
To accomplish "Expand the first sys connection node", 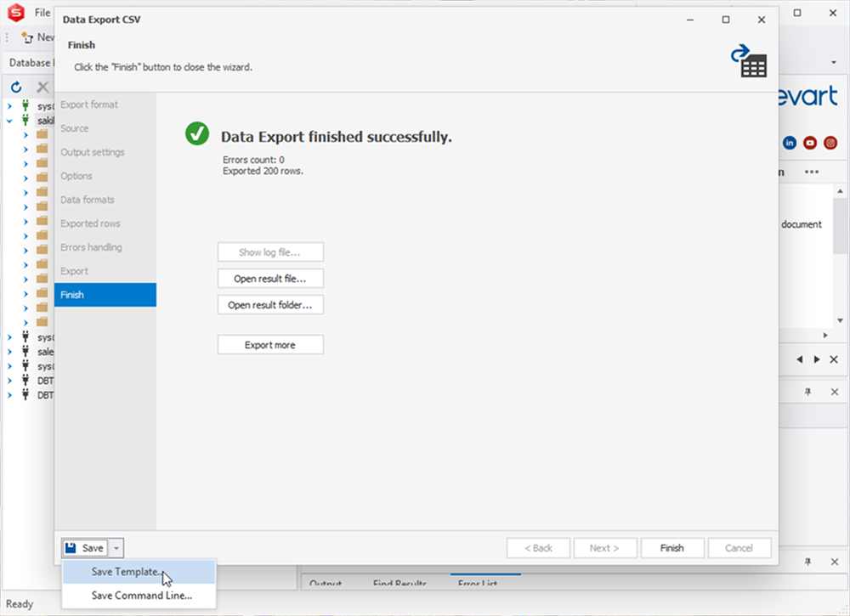I will 10,106.
